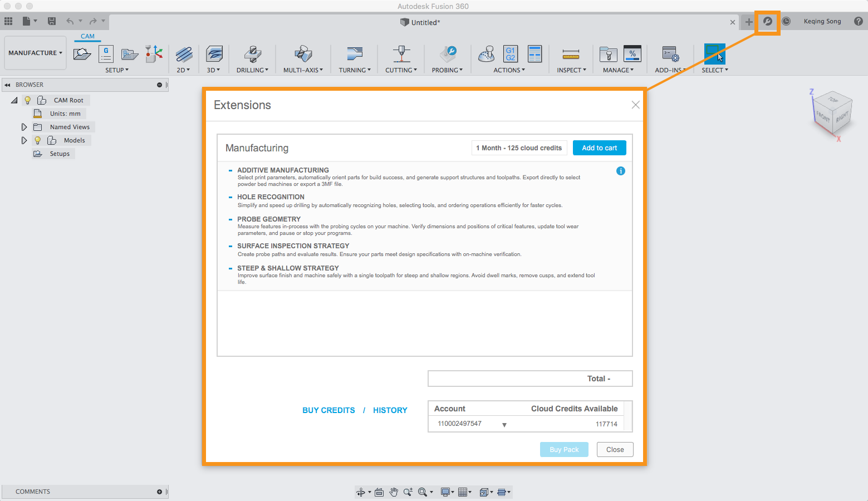The image size is (868, 501).
Task: Redo the last action
Action: click(93, 21)
